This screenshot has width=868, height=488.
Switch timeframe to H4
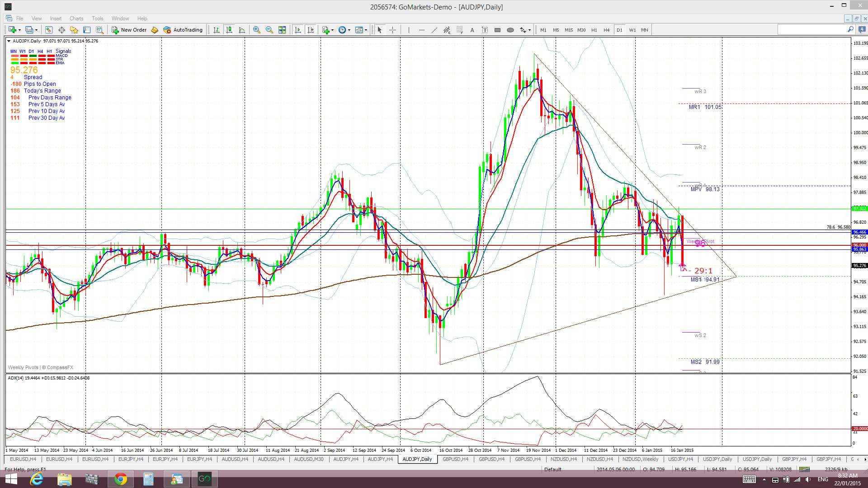point(606,30)
